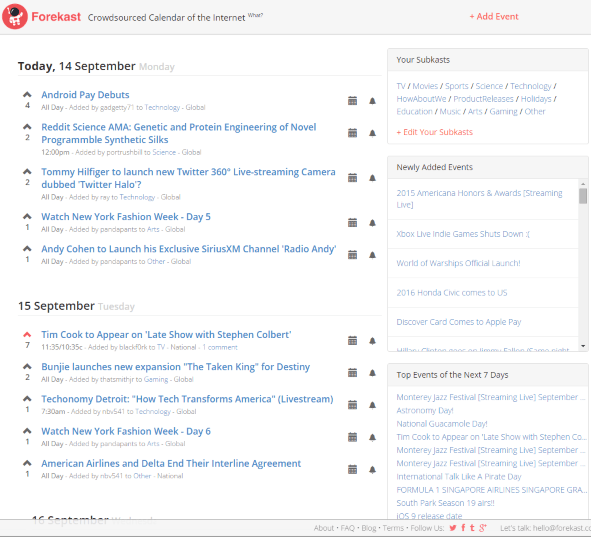
Task: Add The Taken King event to calendar
Action: (x=352, y=373)
